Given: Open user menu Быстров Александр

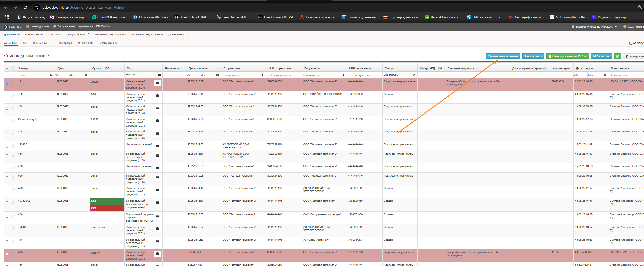Looking at the screenshot, I should (x=594, y=27).
